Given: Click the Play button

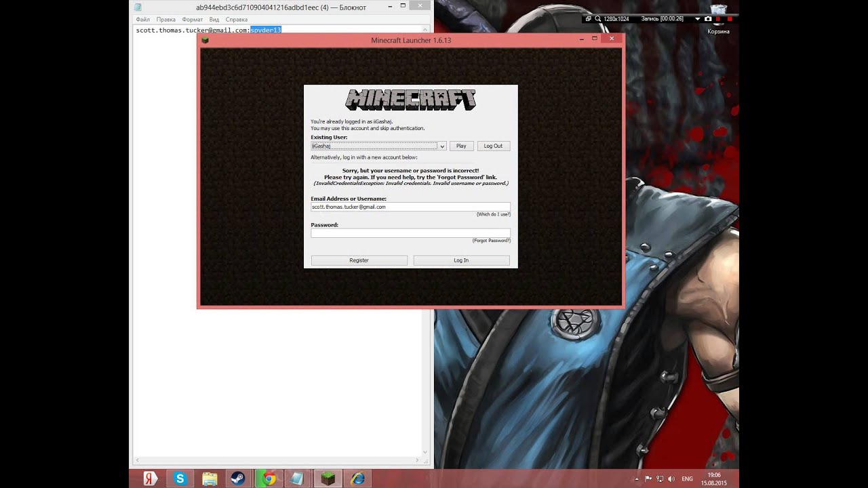Looking at the screenshot, I should click(461, 146).
